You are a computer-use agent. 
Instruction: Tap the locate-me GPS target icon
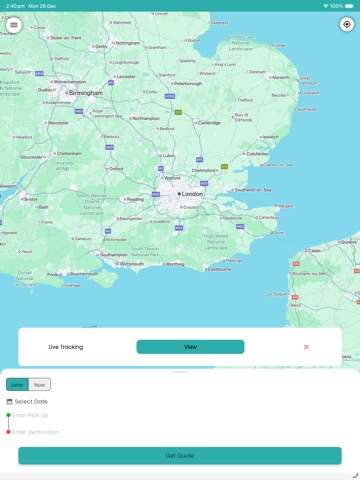(x=347, y=25)
